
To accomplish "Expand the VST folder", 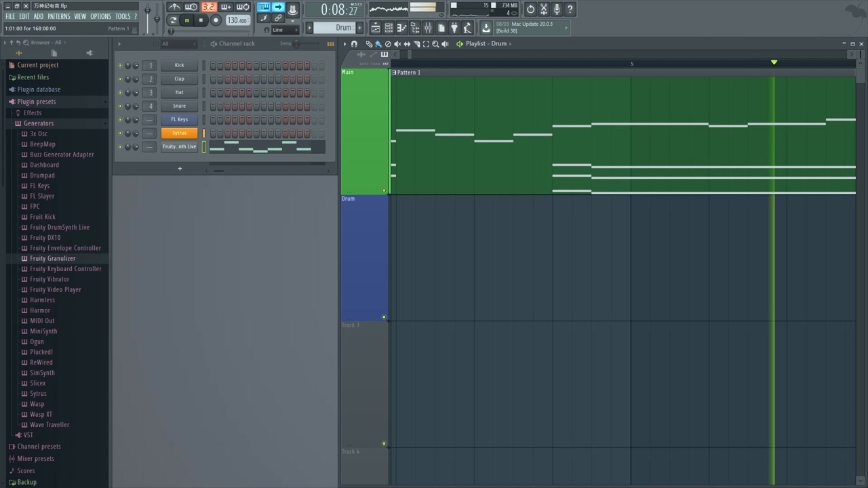I will pos(28,435).
